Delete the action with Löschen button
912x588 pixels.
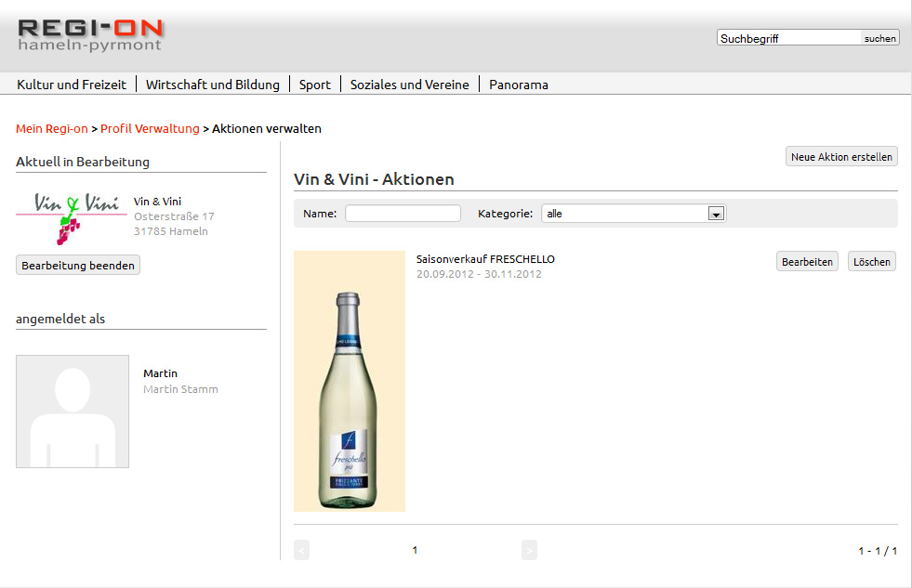point(872,262)
